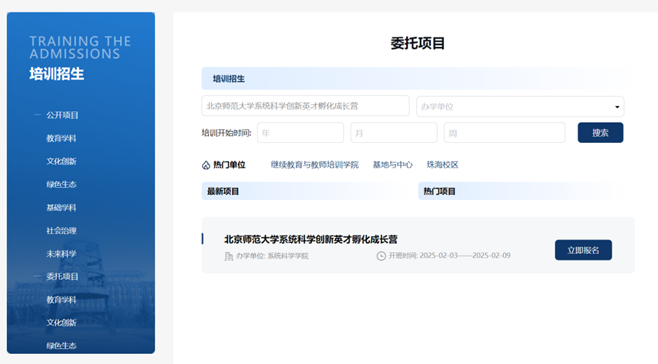Click the 搜索 button
The height and width of the screenshot is (364, 658).
[x=601, y=133]
